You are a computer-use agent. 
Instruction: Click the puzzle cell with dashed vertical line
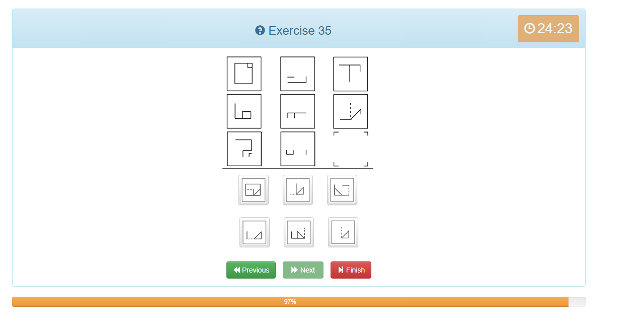[351, 111]
